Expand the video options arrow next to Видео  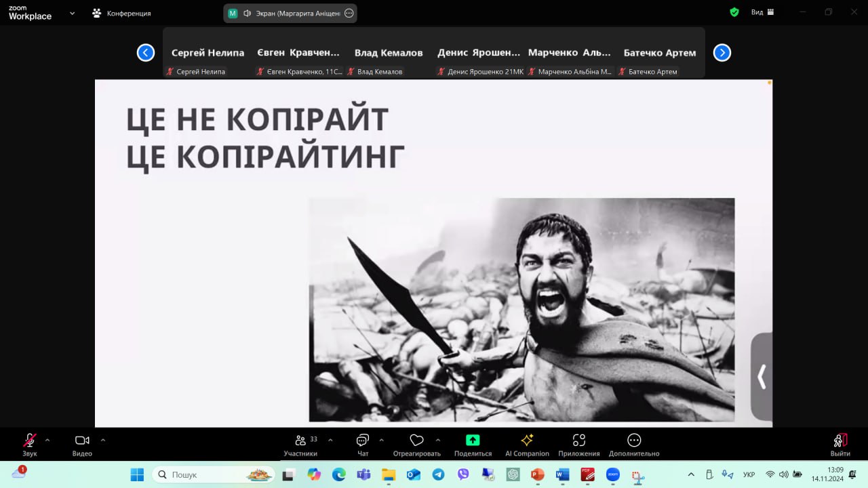[x=103, y=440]
